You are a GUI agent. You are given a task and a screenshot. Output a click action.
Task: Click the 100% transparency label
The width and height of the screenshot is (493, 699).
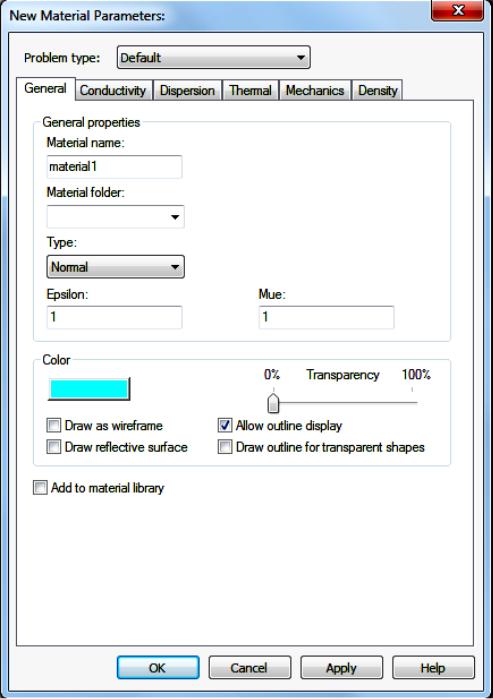[x=416, y=374]
